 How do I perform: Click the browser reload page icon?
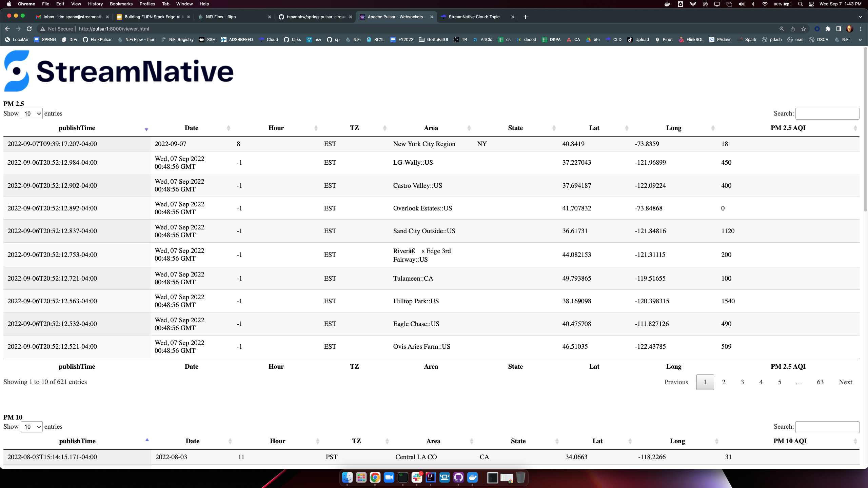[x=29, y=29]
